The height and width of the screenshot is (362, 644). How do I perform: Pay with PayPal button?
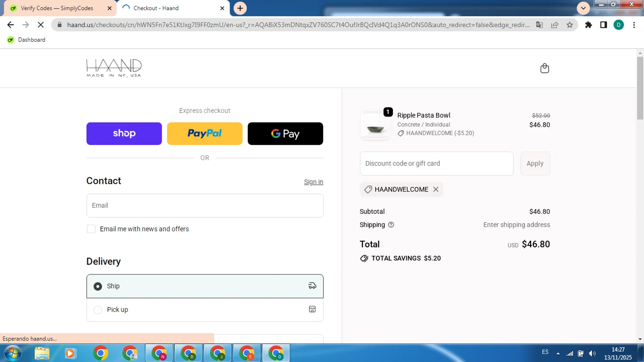[x=205, y=134]
